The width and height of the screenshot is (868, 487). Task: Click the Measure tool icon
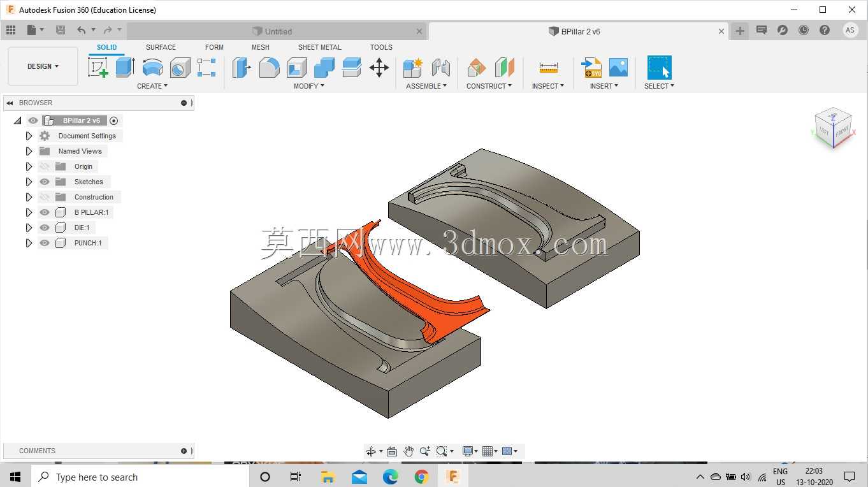click(548, 67)
